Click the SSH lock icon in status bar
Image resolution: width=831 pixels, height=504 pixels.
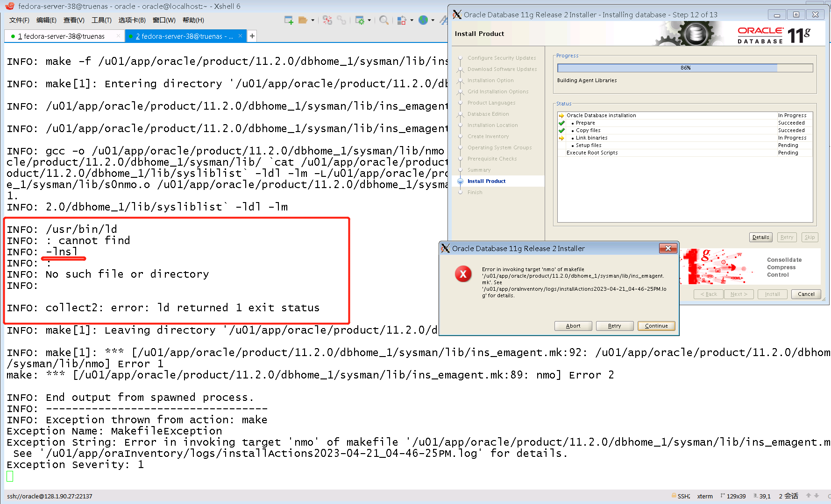click(674, 496)
